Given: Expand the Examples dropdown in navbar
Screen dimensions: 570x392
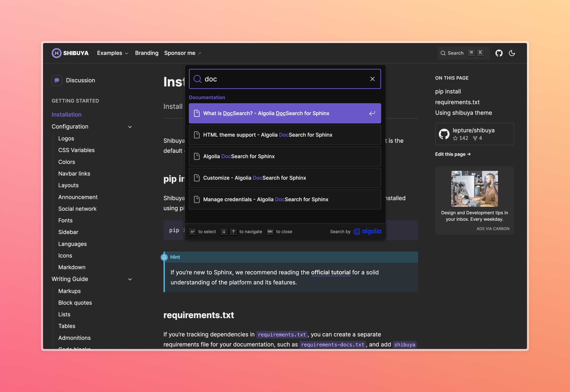Looking at the screenshot, I should coord(113,53).
